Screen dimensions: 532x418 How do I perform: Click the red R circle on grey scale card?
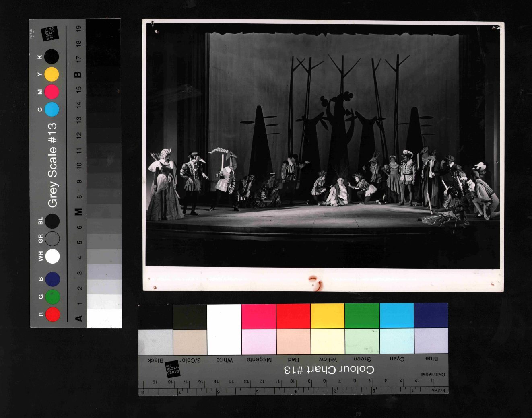53,314
